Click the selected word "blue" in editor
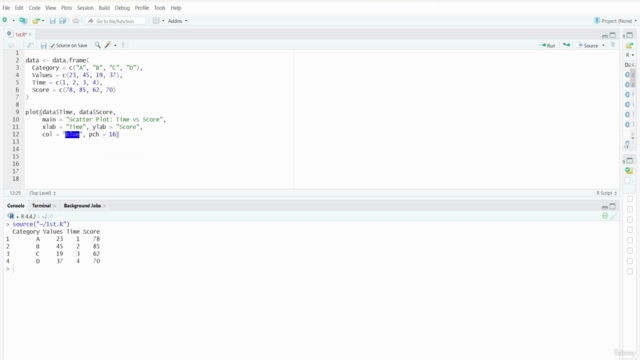Image resolution: width=640 pixels, height=360 pixels. coord(72,134)
